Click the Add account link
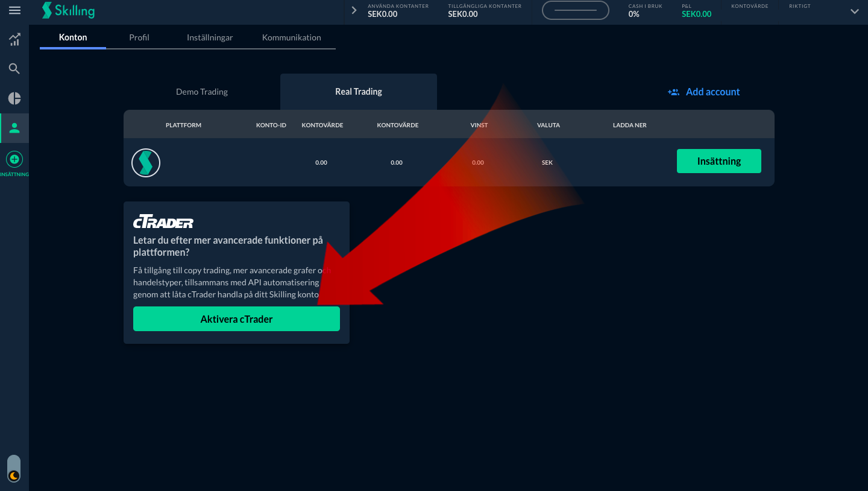 click(x=704, y=92)
